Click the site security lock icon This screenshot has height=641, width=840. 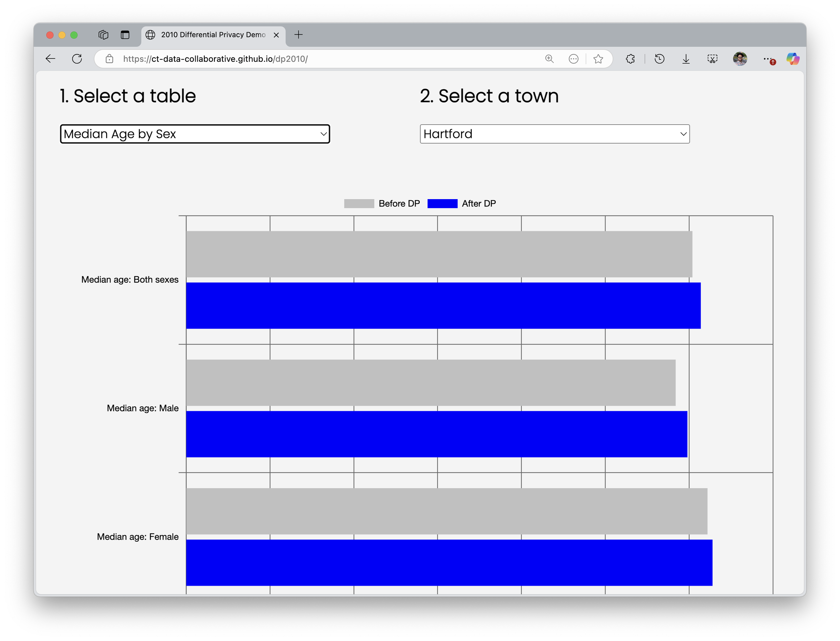(109, 58)
